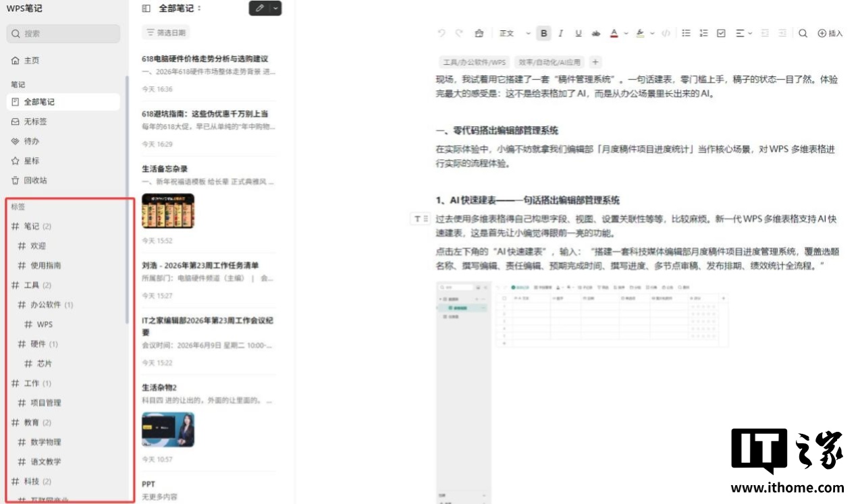Viewport: 856px width, 504px height.
Task: Select the 科技 (2) tag
Action: pyautogui.click(x=31, y=481)
